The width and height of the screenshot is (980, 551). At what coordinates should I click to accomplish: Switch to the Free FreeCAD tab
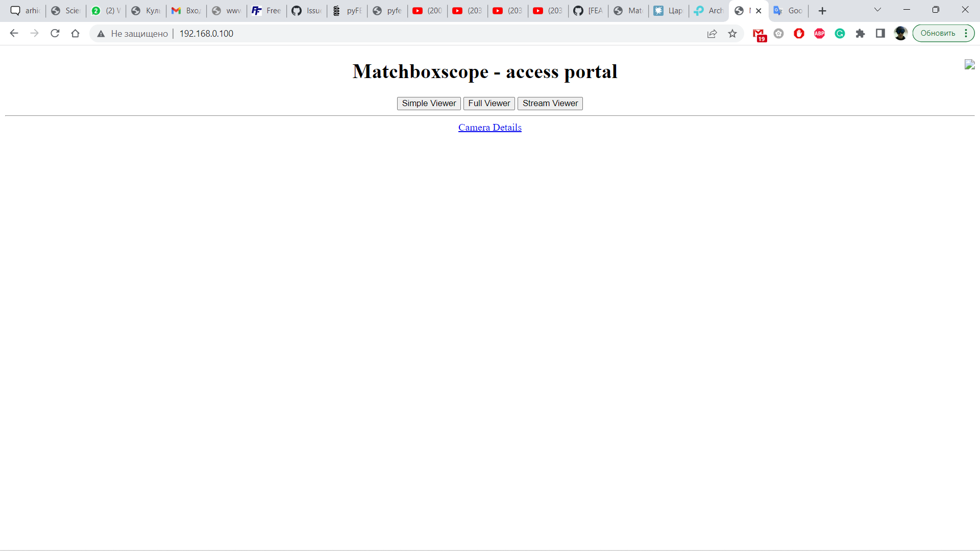[x=266, y=11]
